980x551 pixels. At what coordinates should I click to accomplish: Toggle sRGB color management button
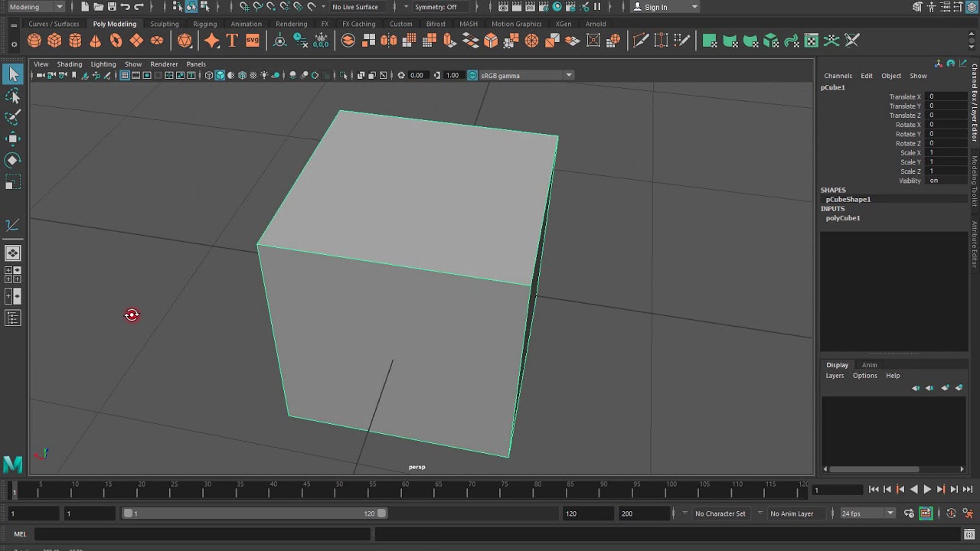pyautogui.click(x=472, y=75)
